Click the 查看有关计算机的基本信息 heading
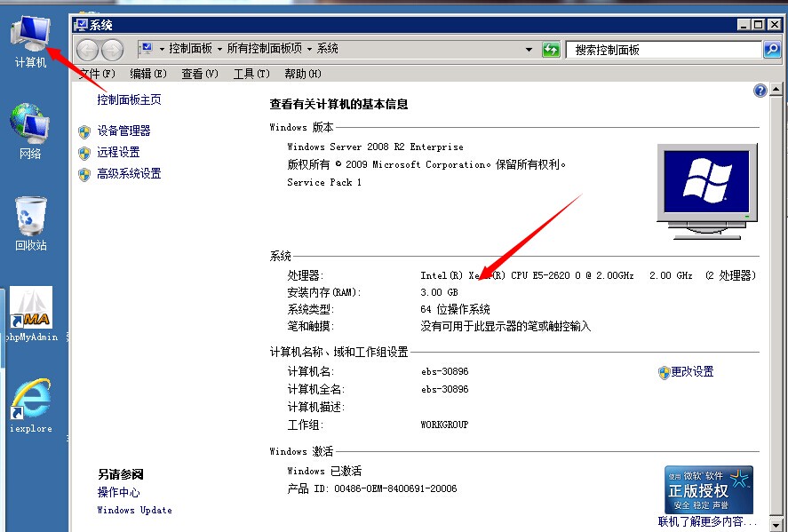 point(338,105)
